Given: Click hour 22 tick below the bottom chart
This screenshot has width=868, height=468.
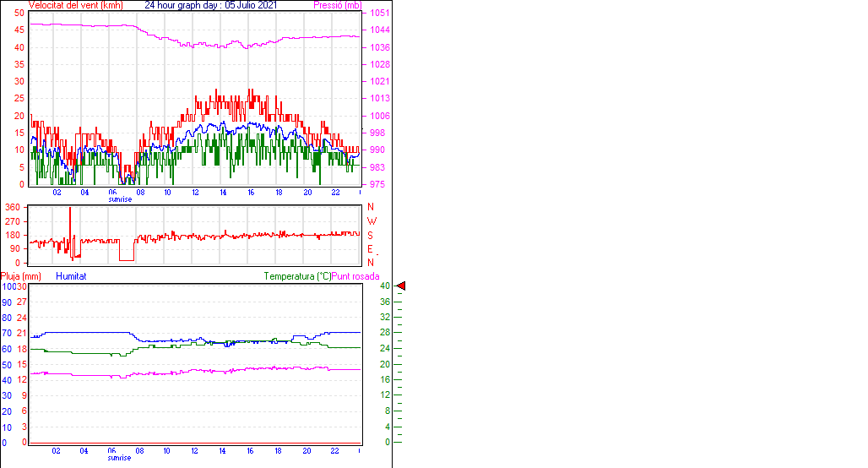Looking at the screenshot, I should (335, 451).
